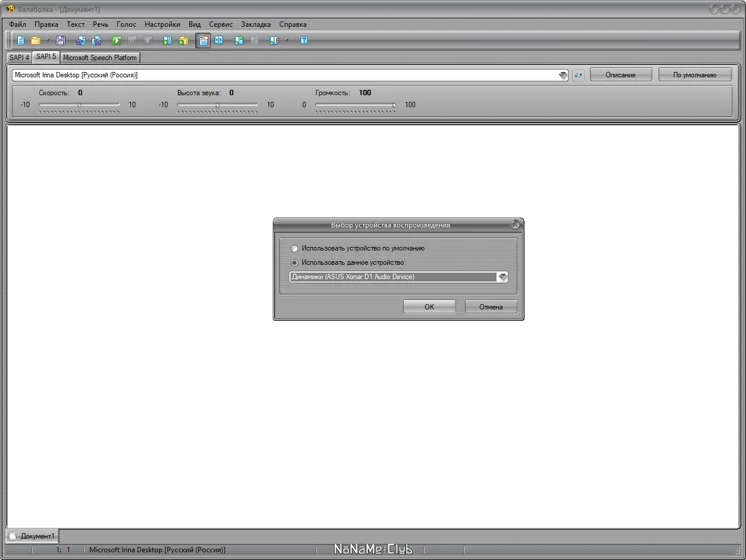Expand the Динамики ASUS Xonar device dropdown
The width and height of the screenshot is (746, 560).
502,277
